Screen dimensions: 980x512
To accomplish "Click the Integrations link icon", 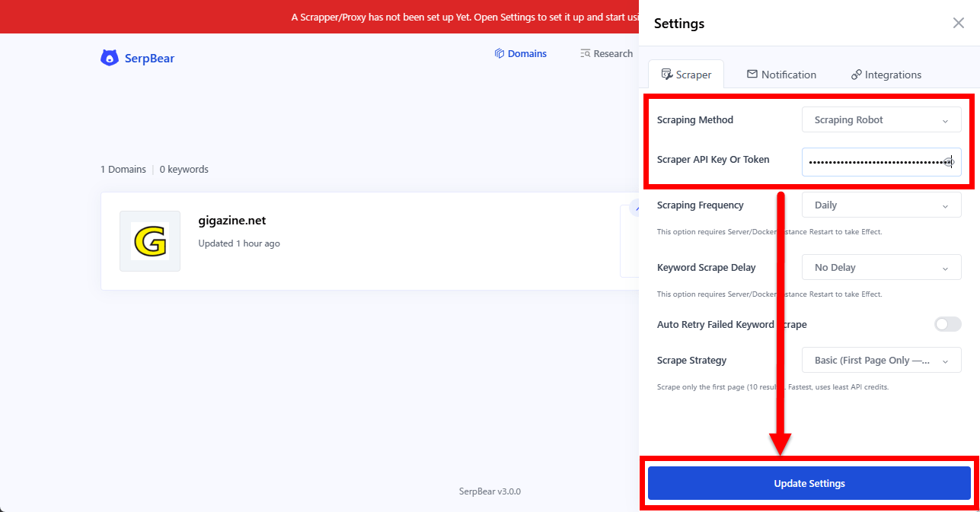I will pos(857,75).
